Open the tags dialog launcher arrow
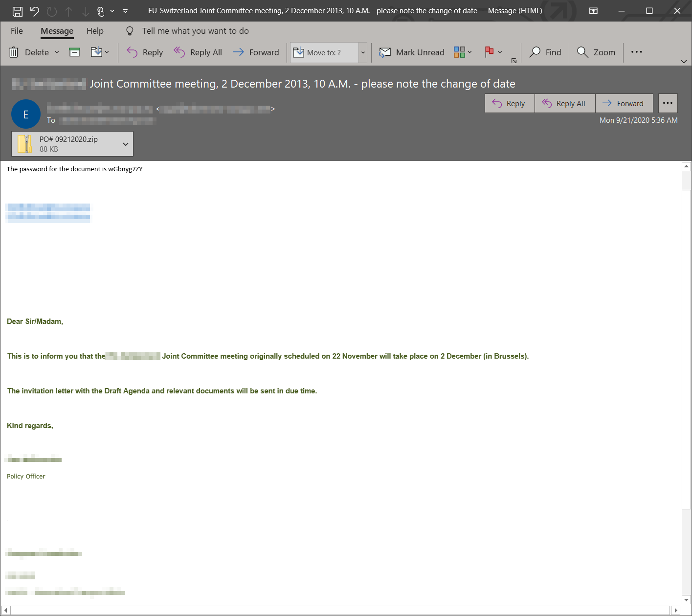The width and height of the screenshot is (692, 616). pyautogui.click(x=514, y=61)
